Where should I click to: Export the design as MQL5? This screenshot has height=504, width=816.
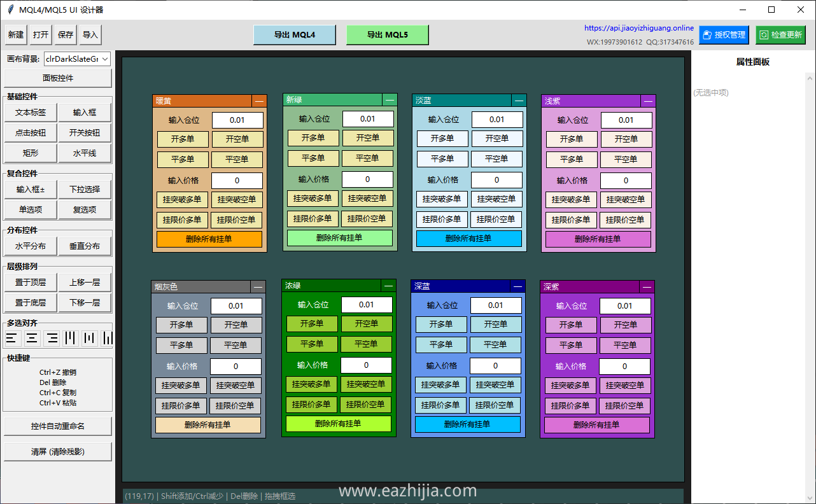pos(388,35)
